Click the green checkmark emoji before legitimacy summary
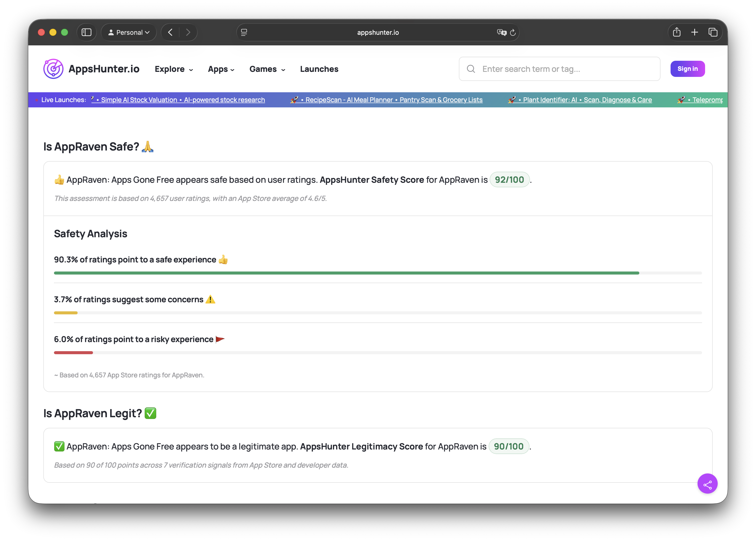This screenshot has height=541, width=756. coord(59,446)
